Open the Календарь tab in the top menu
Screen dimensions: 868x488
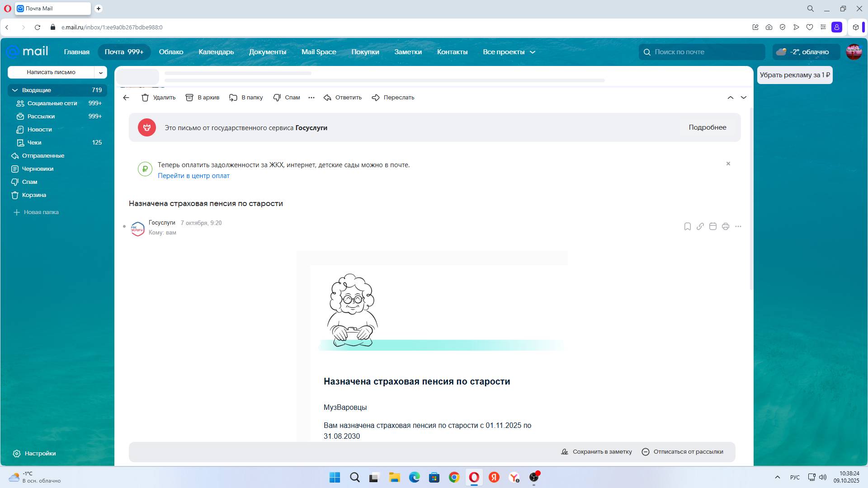tap(216, 52)
